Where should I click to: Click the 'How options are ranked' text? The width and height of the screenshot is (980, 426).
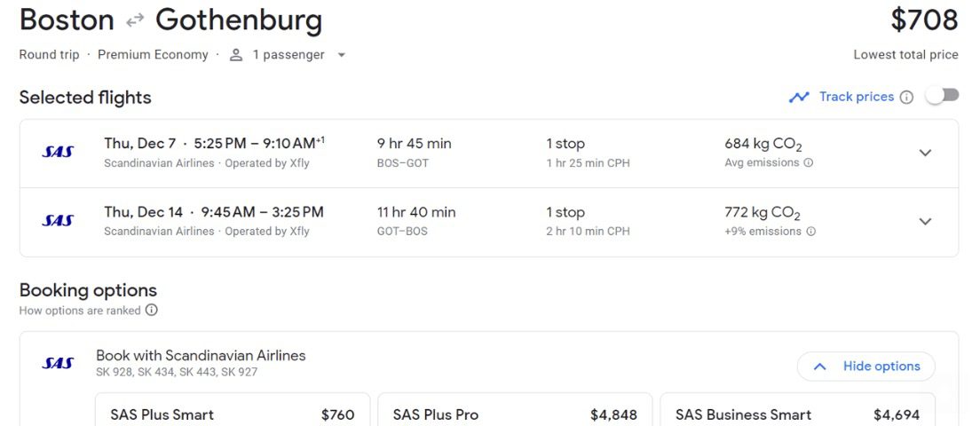(80, 311)
